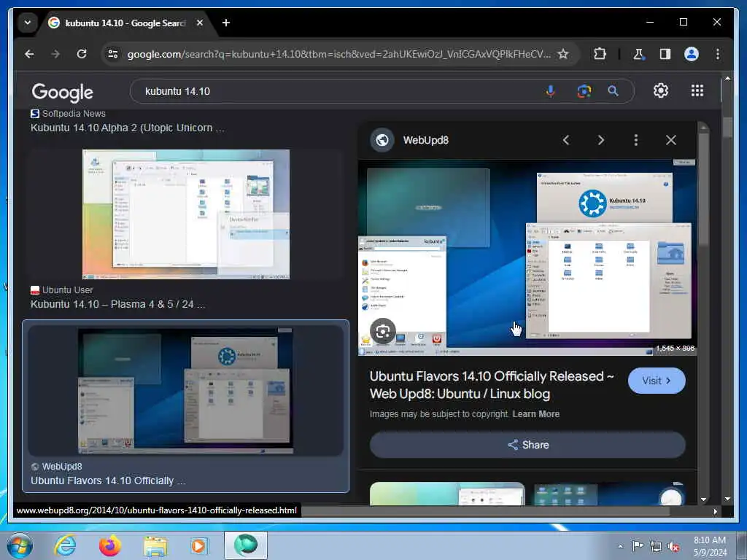747x560 pixels.
Task: Toggle the browser side panel
Action: coord(665,54)
